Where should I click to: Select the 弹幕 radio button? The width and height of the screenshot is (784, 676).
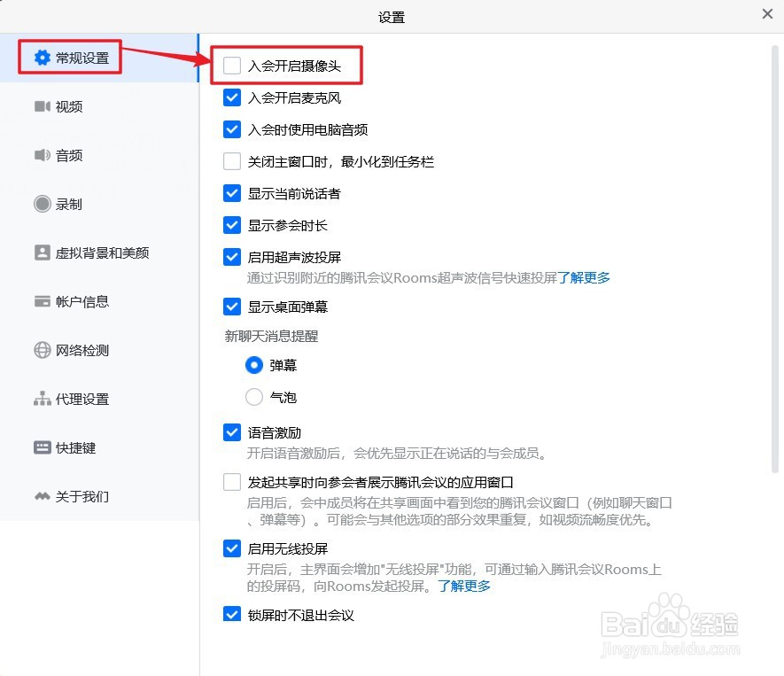click(x=254, y=365)
